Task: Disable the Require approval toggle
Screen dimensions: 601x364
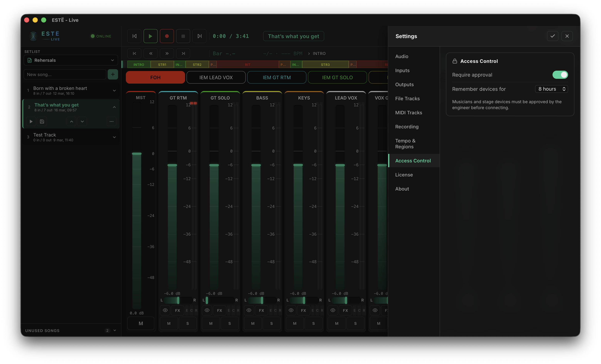Action: 560,75
